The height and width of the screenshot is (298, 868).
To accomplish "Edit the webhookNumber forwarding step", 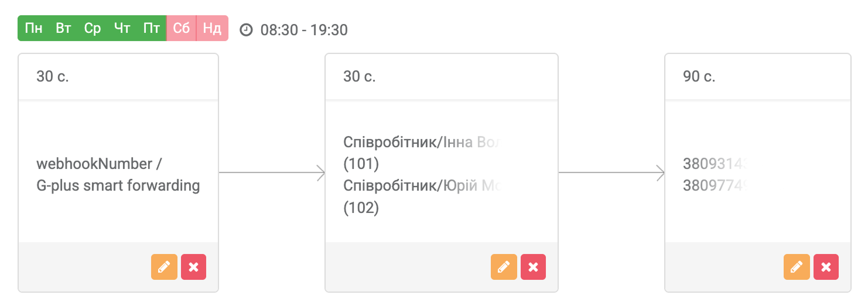I will [164, 267].
